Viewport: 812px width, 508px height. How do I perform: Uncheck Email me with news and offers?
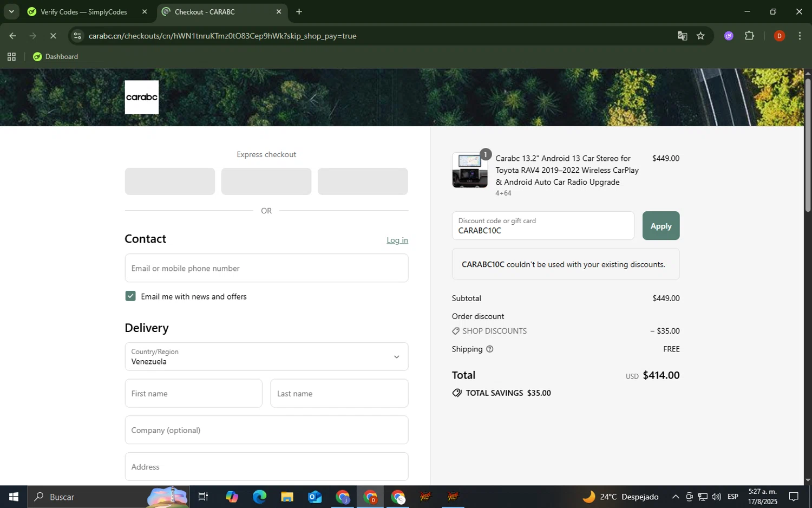[x=130, y=296]
